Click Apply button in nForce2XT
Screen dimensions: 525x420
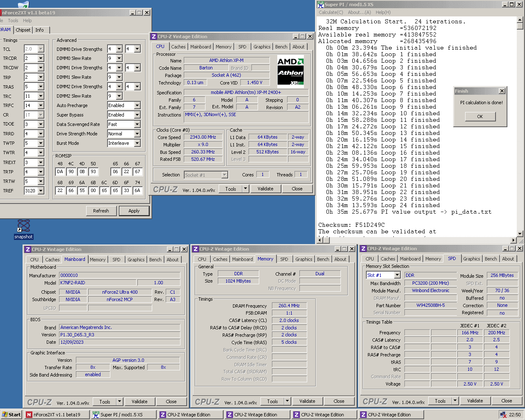[x=134, y=211]
